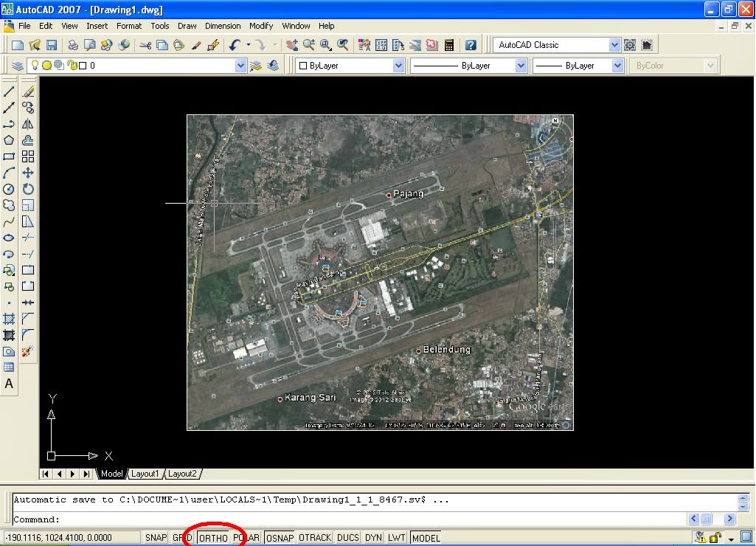Select the Explode modify tool
This screenshot has width=756, height=546.
point(28,351)
